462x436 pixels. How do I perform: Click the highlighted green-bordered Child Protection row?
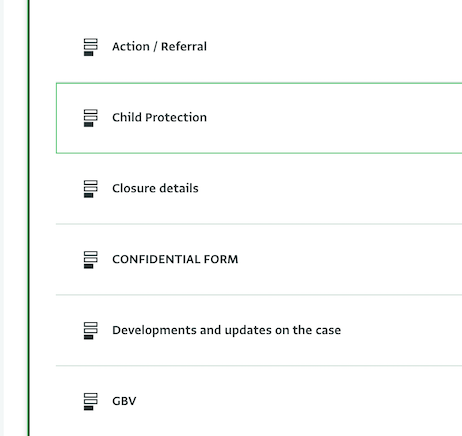click(x=259, y=118)
